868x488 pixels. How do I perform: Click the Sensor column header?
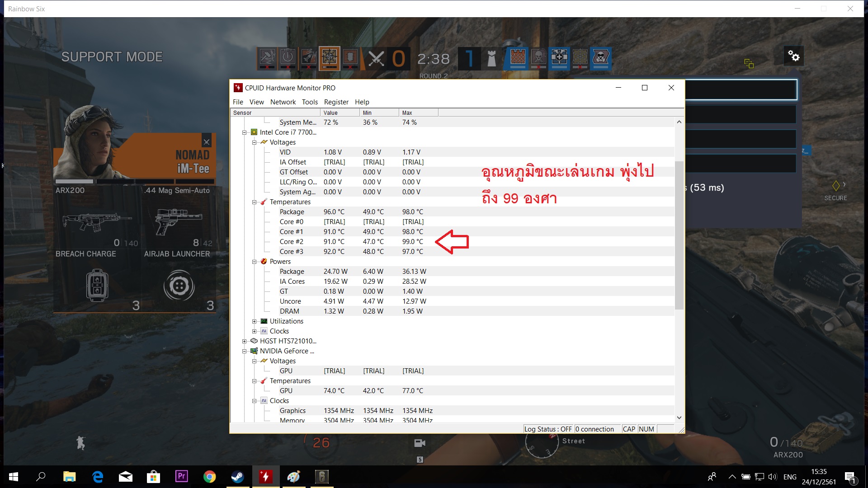[275, 113]
